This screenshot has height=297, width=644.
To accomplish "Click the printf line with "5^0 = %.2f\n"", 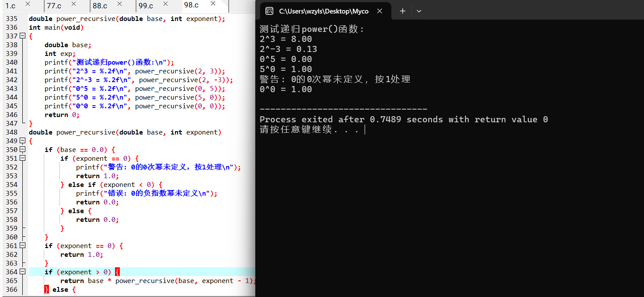I will (135, 97).
